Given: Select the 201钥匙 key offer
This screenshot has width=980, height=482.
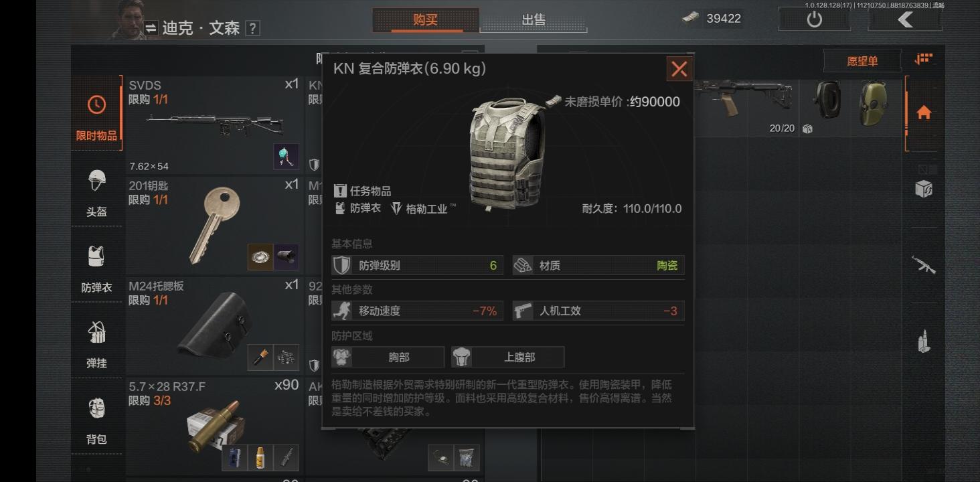Looking at the screenshot, I should click(214, 225).
